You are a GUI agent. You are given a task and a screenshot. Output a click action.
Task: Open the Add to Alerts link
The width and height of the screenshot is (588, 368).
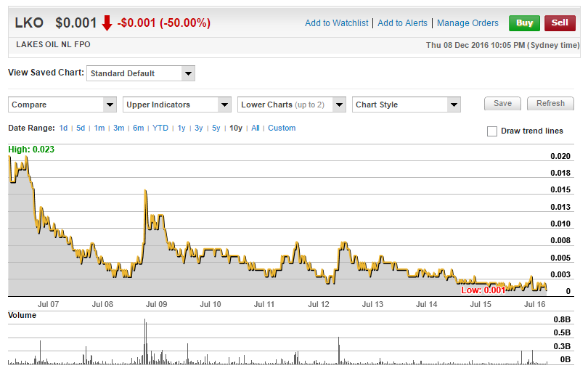point(402,23)
